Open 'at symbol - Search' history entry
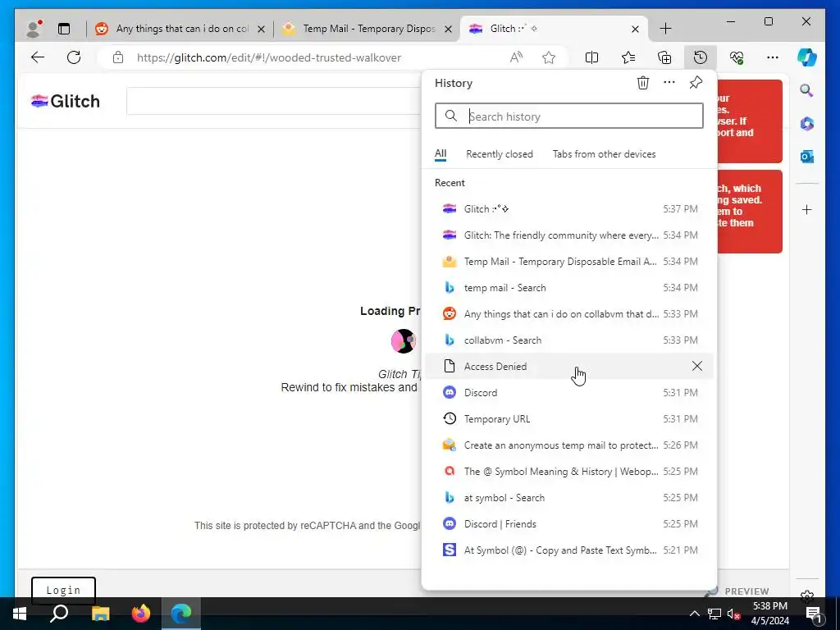840x630 pixels. (569, 498)
